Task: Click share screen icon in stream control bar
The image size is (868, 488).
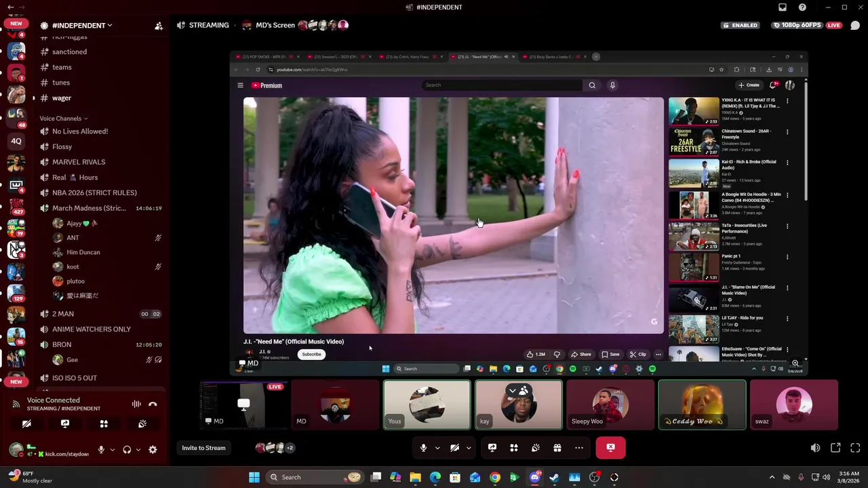Action: point(492,448)
